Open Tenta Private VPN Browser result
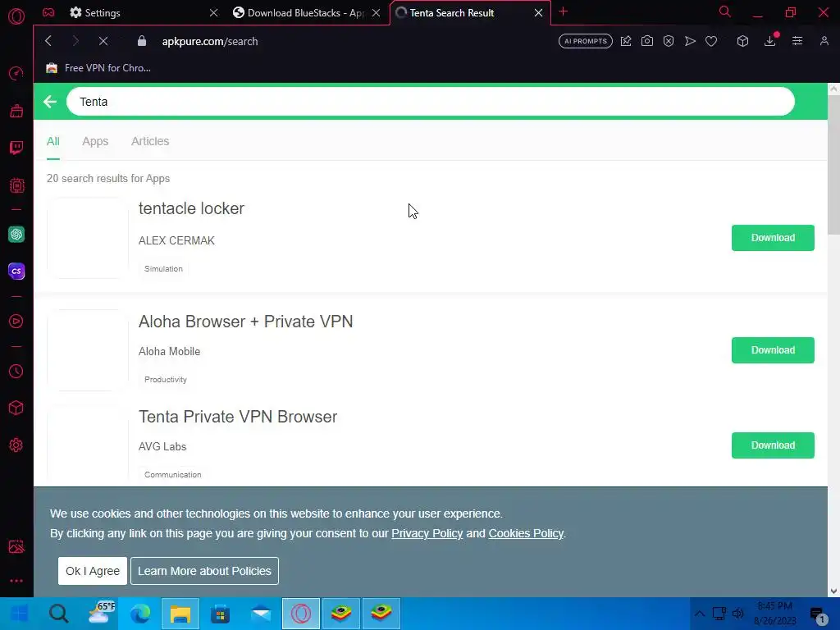The image size is (840, 630). pos(238,416)
